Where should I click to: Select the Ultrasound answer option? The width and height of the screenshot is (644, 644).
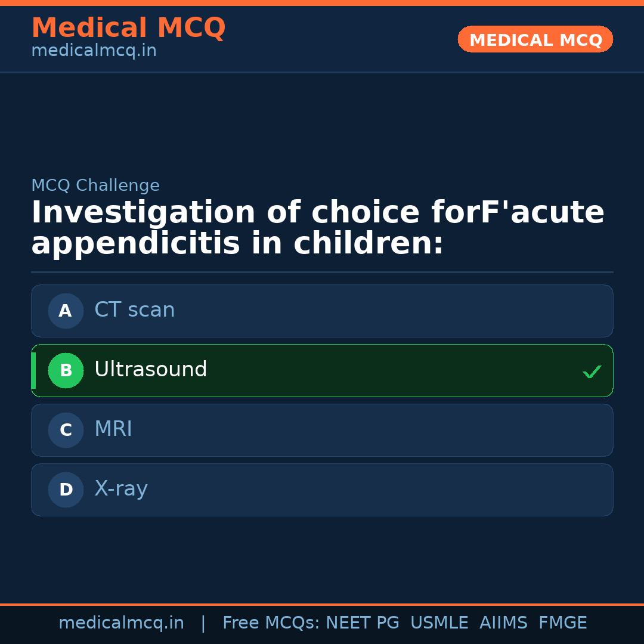tap(322, 370)
